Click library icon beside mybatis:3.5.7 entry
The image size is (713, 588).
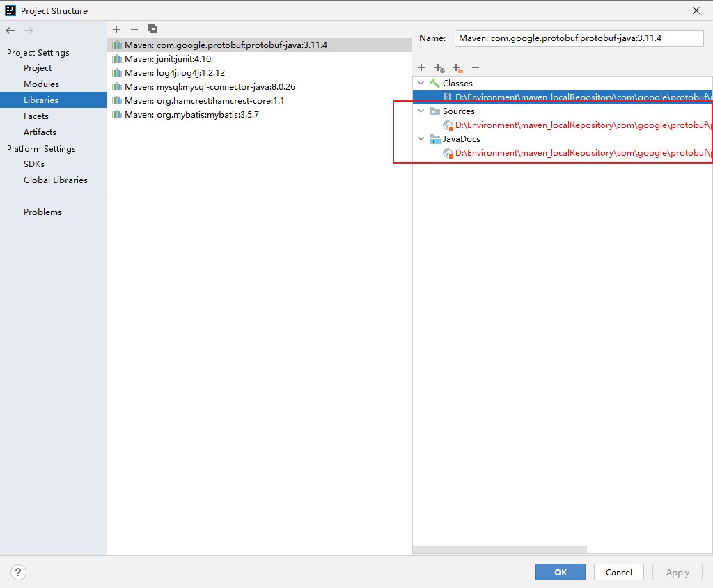(x=117, y=115)
